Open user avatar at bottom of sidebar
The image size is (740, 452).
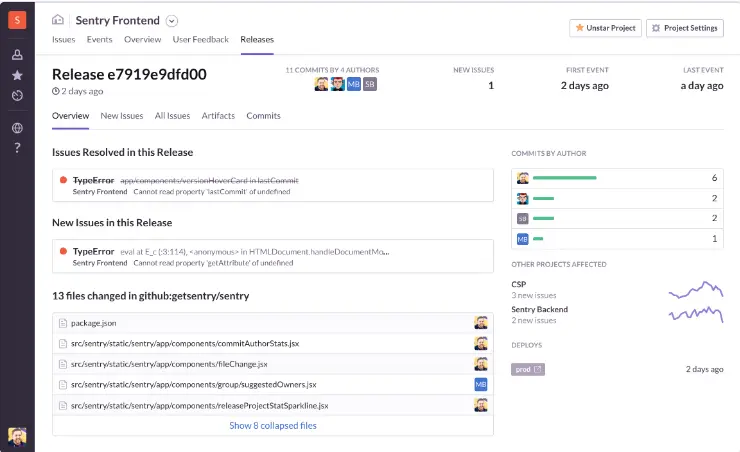pyautogui.click(x=17, y=437)
